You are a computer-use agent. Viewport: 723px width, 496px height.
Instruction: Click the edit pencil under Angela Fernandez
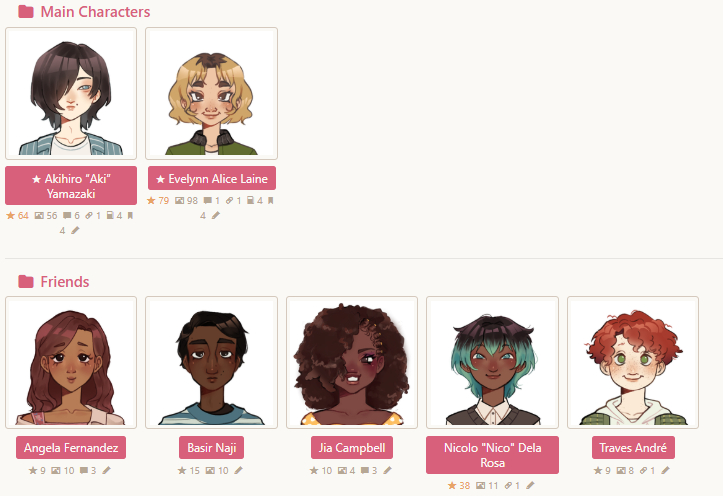click(x=107, y=471)
